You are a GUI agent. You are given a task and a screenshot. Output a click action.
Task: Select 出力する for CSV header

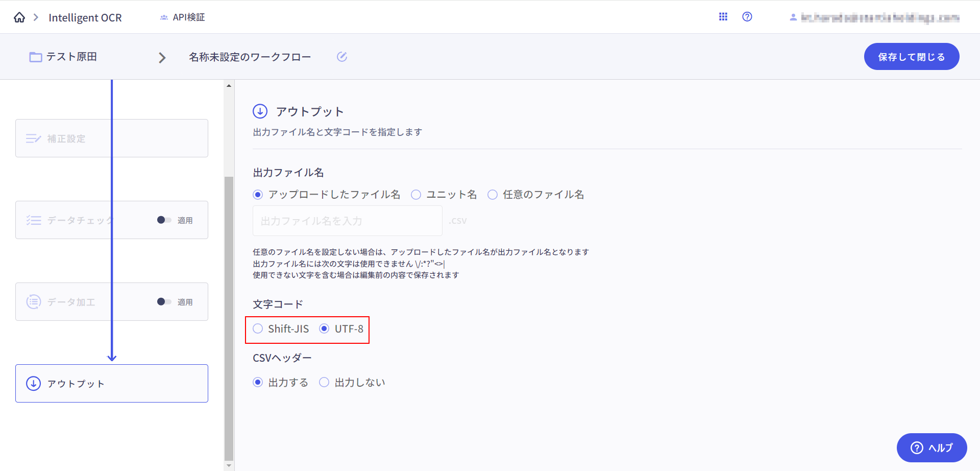pos(258,383)
